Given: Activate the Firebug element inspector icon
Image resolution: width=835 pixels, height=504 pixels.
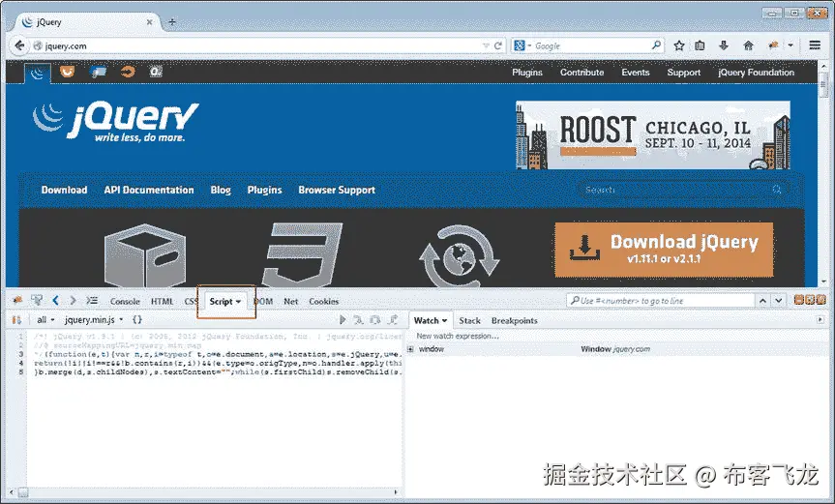Looking at the screenshot, I should click(37, 301).
